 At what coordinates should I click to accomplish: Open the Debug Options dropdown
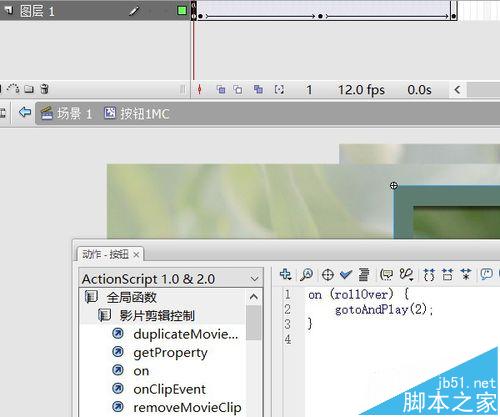coord(407,275)
